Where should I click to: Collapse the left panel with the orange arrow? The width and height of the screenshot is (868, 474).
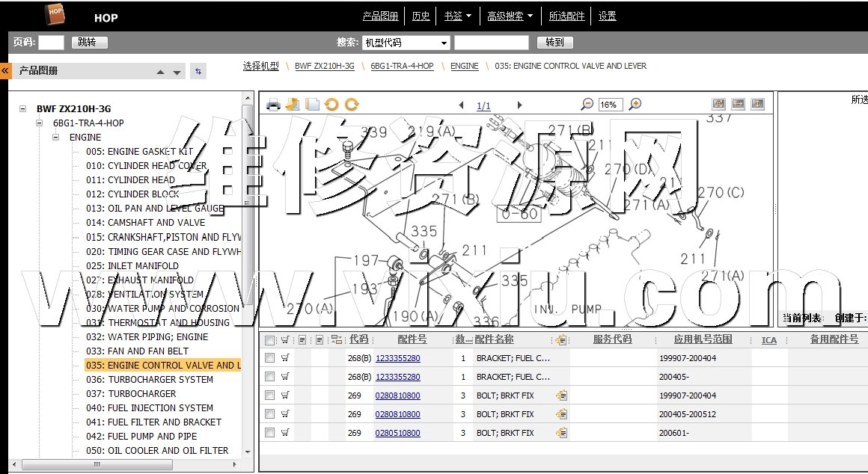coord(5,71)
